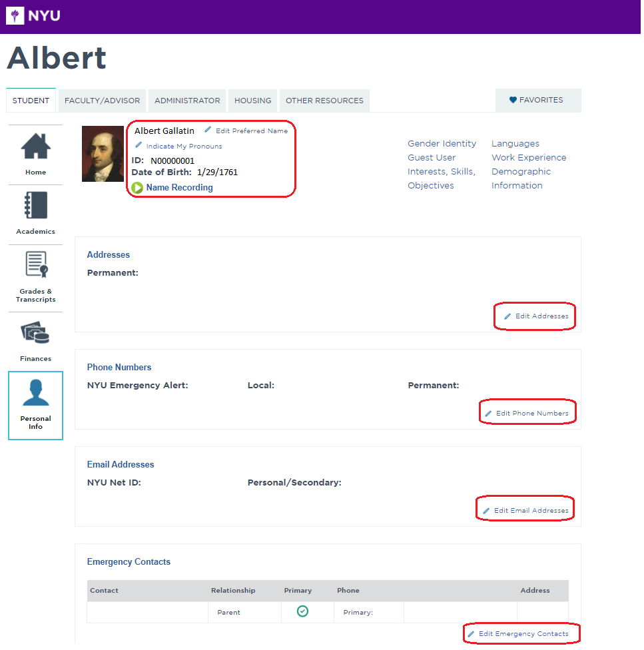Viewport: 644px width, 650px height.
Task: Click Albert Gallatin's profile portrait
Action: (103, 154)
